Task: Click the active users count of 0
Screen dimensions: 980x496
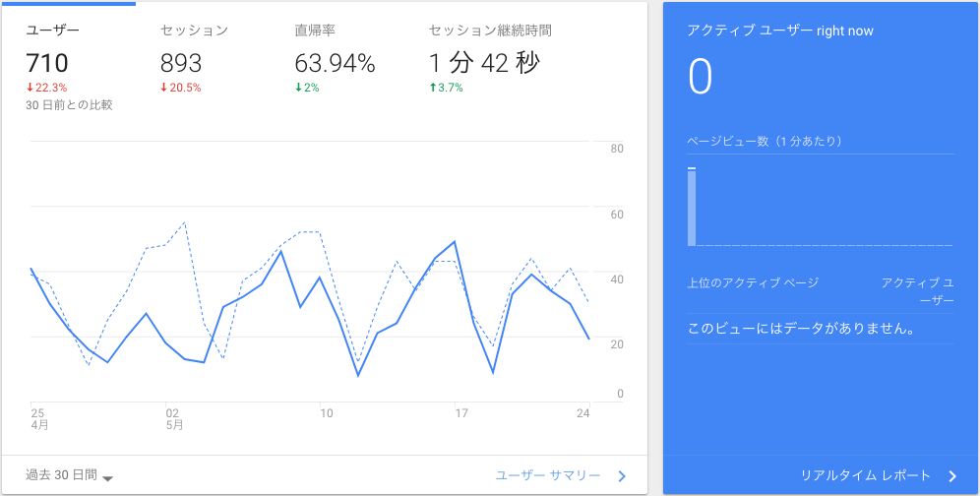Action: coord(700,78)
